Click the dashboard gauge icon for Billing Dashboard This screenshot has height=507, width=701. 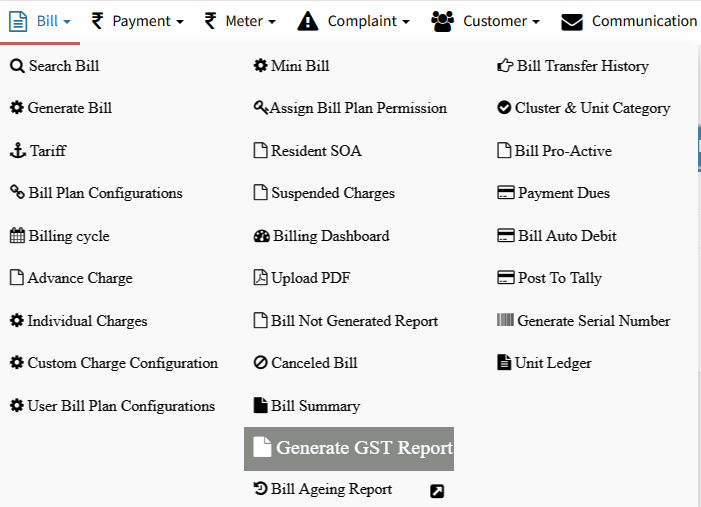262,236
